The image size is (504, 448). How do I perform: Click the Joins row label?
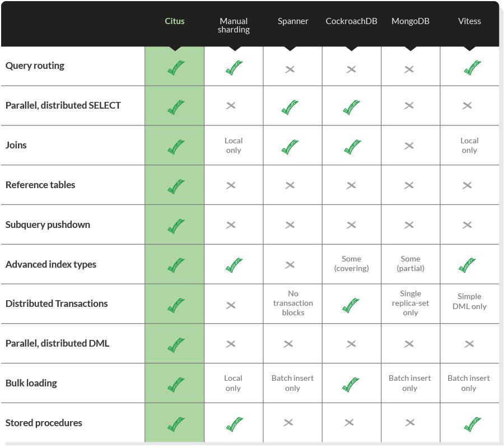[x=16, y=145]
